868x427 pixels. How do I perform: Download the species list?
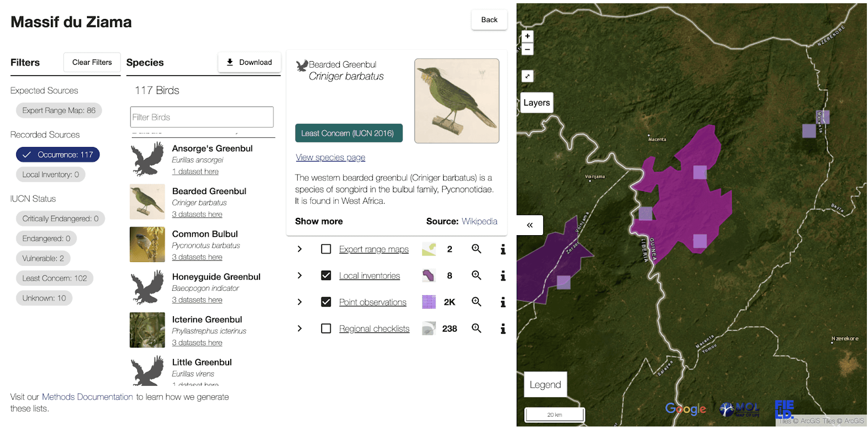click(x=249, y=62)
